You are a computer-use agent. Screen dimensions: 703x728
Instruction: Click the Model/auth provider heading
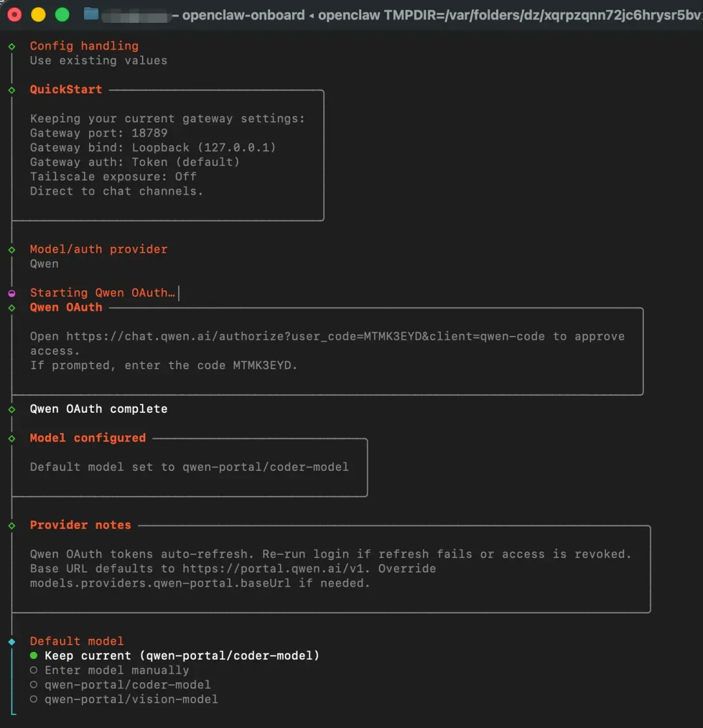pos(99,249)
